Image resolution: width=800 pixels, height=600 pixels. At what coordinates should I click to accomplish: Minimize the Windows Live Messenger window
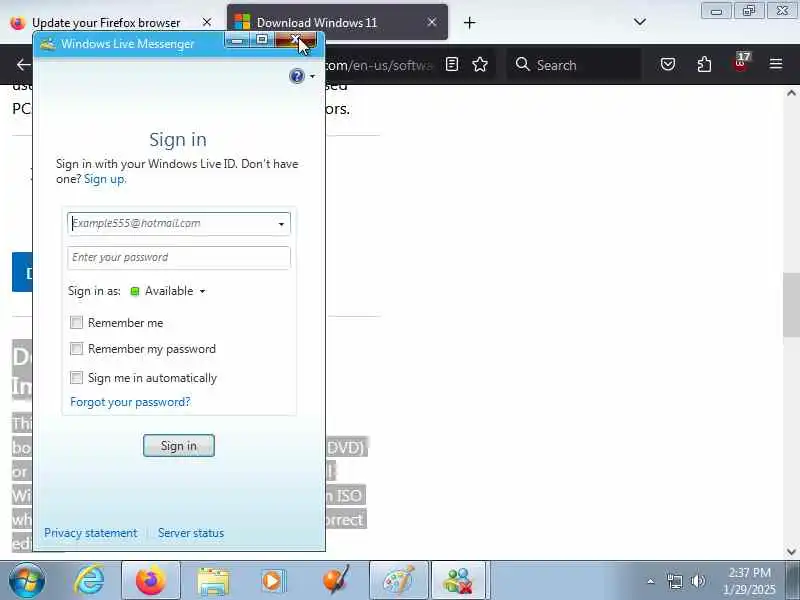coord(237,40)
